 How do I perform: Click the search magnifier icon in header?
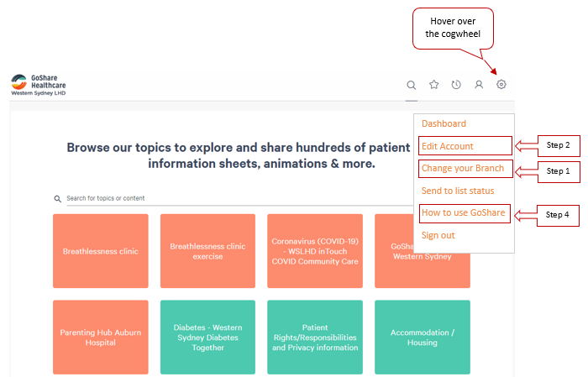tap(412, 85)
